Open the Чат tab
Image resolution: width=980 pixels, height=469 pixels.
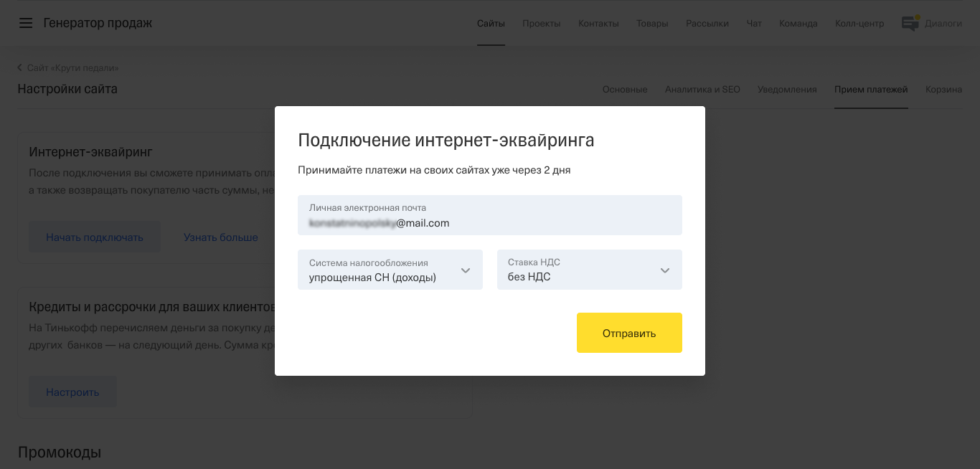pyautogui.click(x=754, y=23)
